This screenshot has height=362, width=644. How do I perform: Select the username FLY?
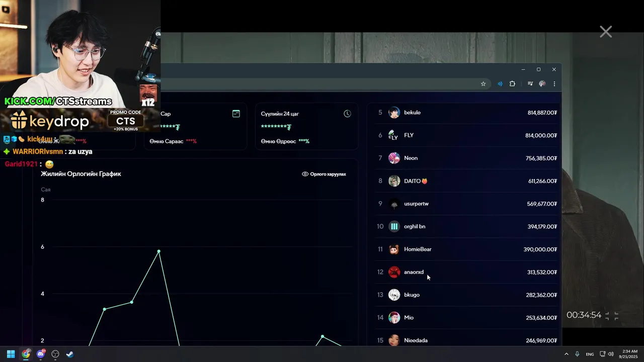point(409,135)
